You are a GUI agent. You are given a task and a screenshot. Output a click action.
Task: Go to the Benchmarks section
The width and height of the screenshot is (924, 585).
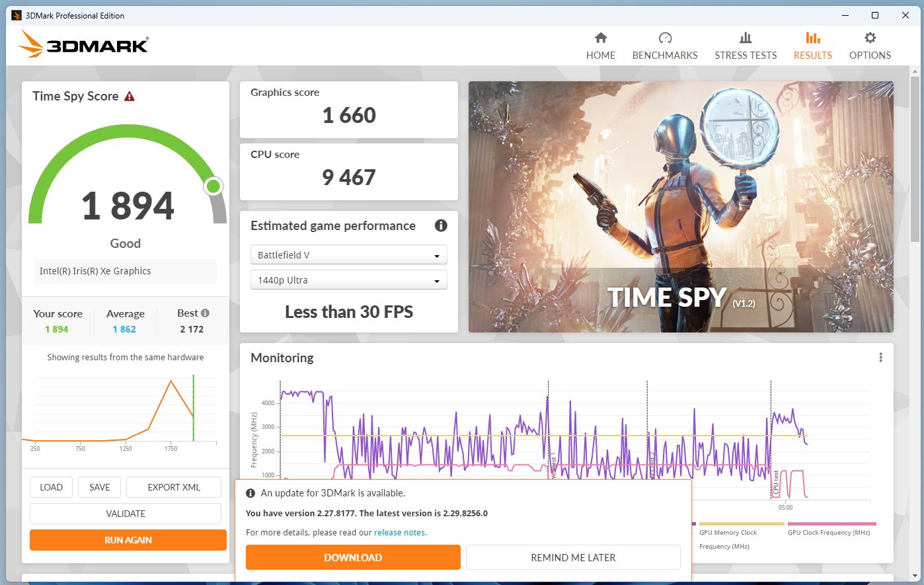pyautogui.click(x=665, y=46)
